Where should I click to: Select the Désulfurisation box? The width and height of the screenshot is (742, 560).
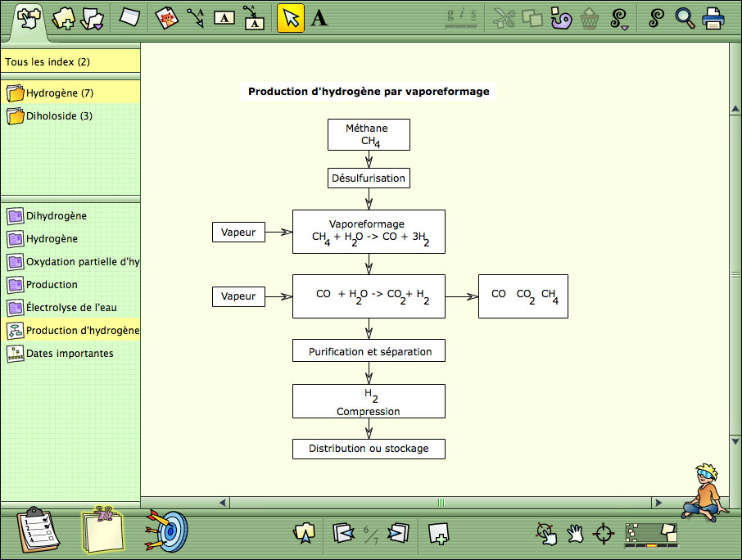pos(369,178)
